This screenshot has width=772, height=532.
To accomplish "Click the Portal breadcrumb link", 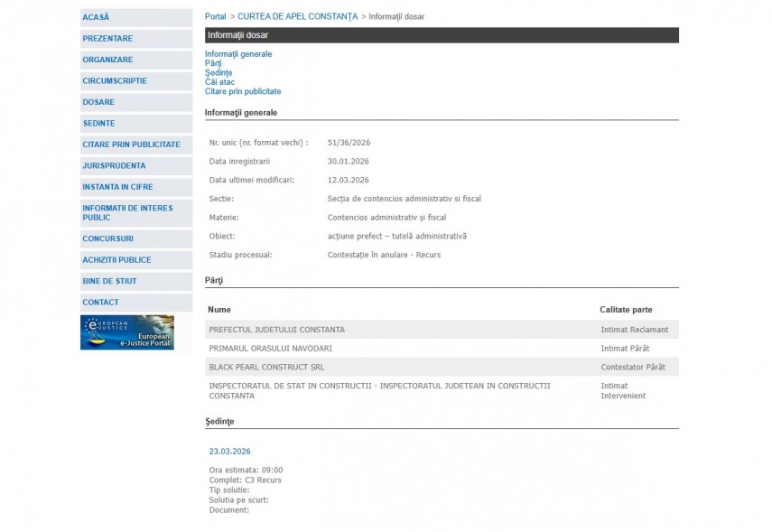I will (216, 17).
